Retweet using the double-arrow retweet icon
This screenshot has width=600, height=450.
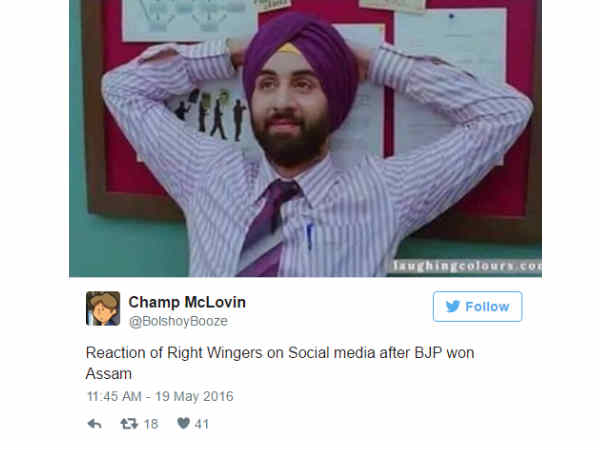tap(129, 424)
